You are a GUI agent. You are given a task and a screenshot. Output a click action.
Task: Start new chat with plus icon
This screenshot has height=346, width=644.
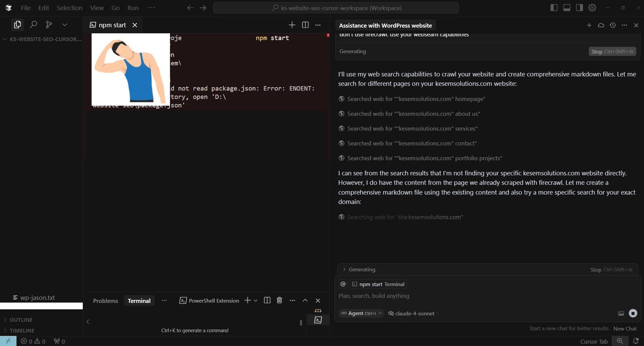tap(589, 25)
